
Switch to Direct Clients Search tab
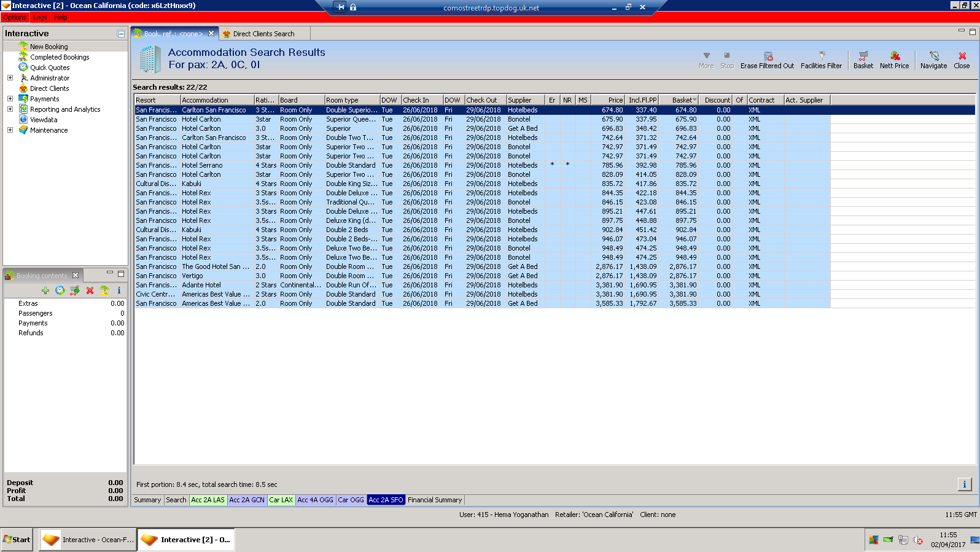click(264, 34)
